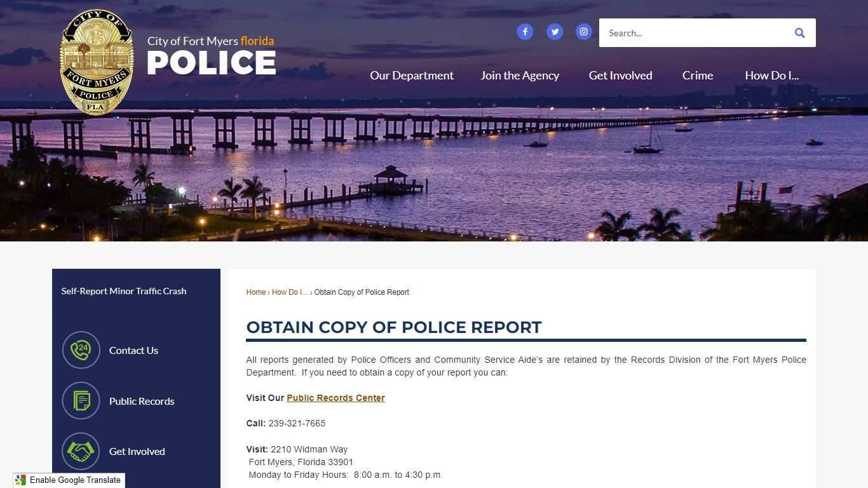Open the Facebook social icon
The image size is (868, 488).
coord(525,32)
